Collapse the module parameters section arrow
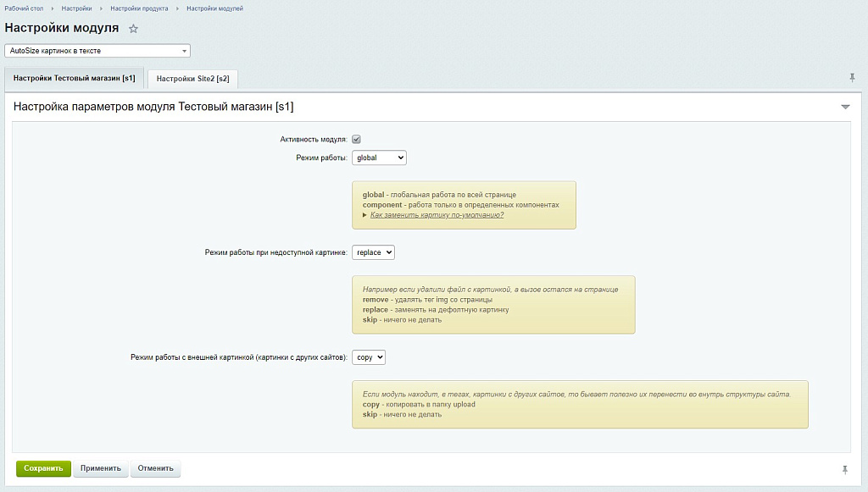This screenshot has height=492, width=868. coord(844,108)
